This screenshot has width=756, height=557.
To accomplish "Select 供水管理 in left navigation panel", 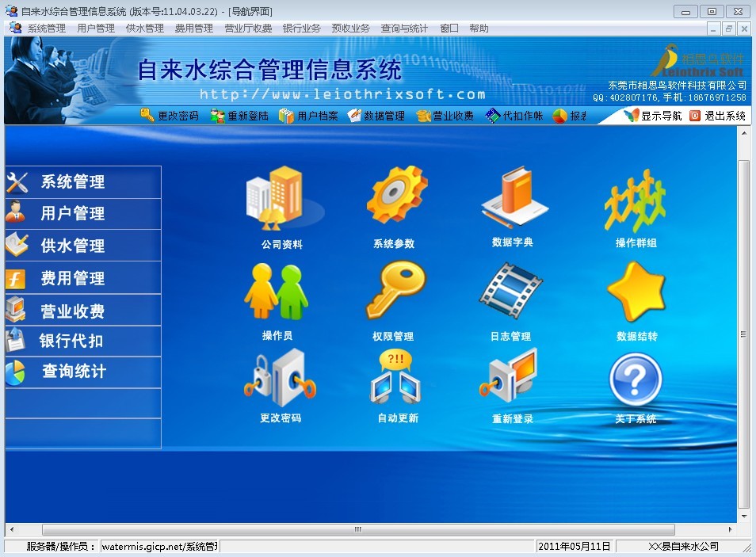I will [73, 246].
